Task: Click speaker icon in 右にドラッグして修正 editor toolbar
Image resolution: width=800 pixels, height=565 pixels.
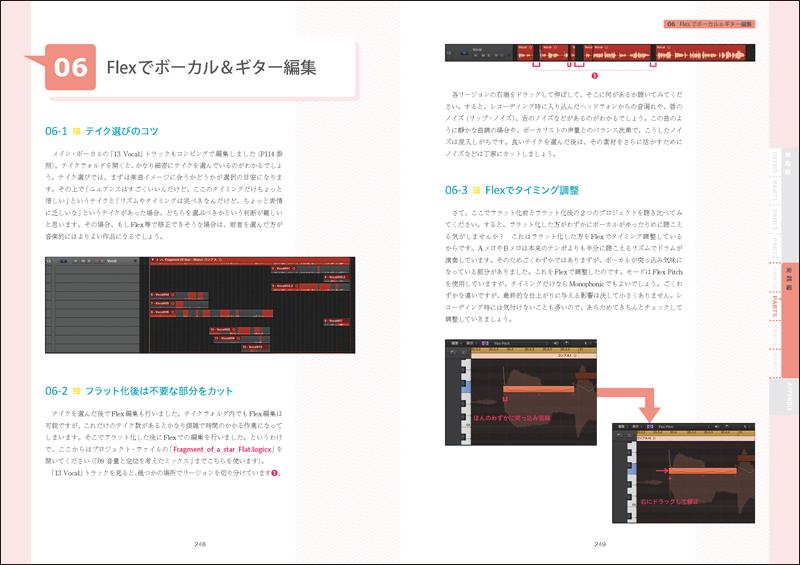Action: 717,427
